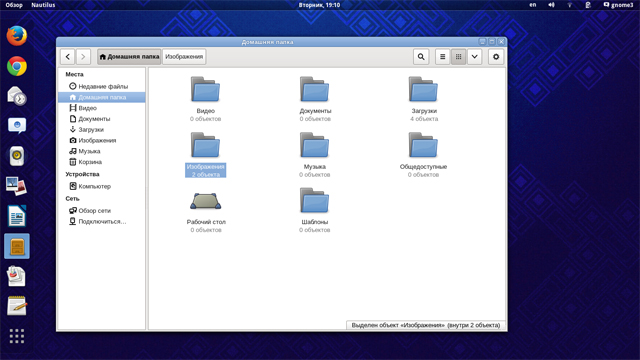Select Домашняя папка in the sidebar
Viewport: 640px width, 360px height.
coord(102,97)
